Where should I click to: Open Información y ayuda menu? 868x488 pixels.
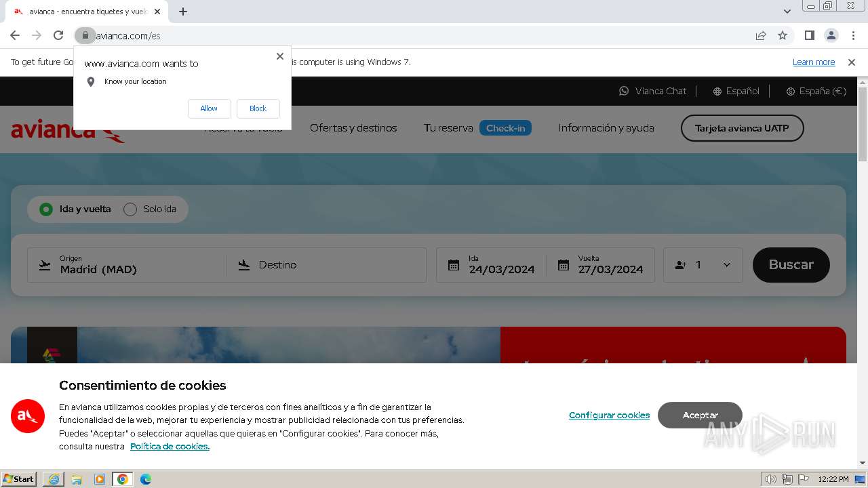[x=606, y=128]
